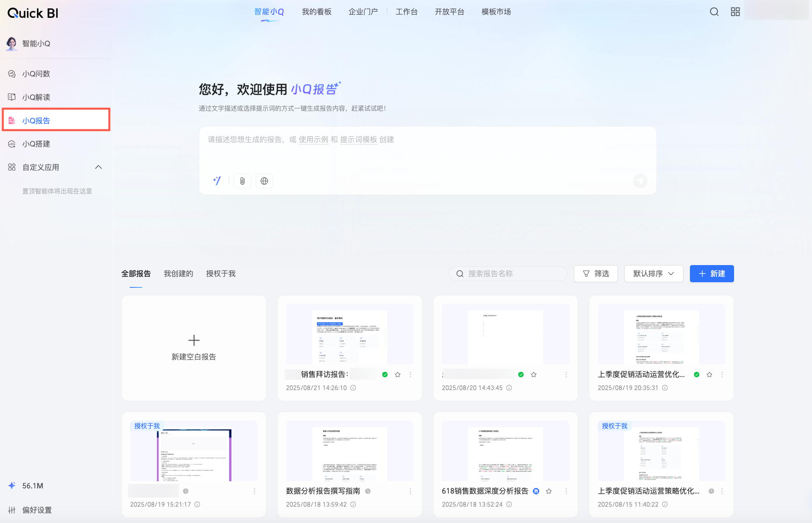Click green status icon on 销售拜访报告 card
The image size is (812, 523).
coord(385,375)
